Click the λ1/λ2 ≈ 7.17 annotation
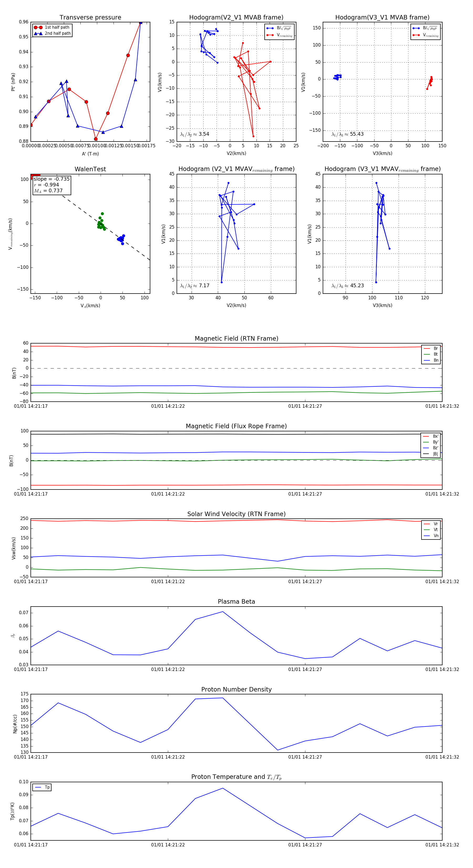Screen dimensions: 473x868 [x=194, y=286]
